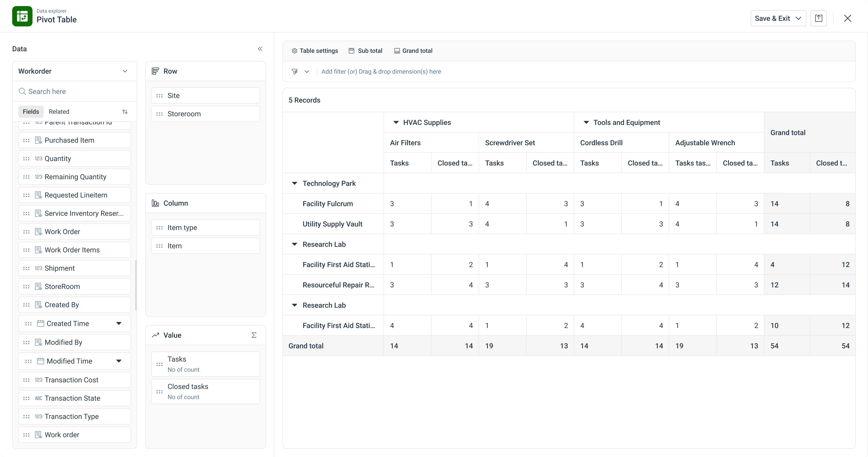Screen dimensions: 868x457
Task: Click the fields list scrollbar
Action: coord(136,286)
